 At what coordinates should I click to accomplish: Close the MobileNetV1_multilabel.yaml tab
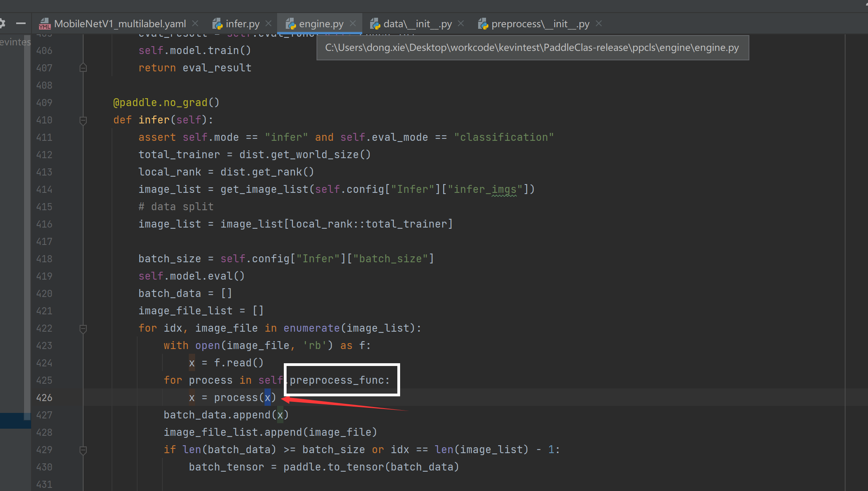pos(195,23)
